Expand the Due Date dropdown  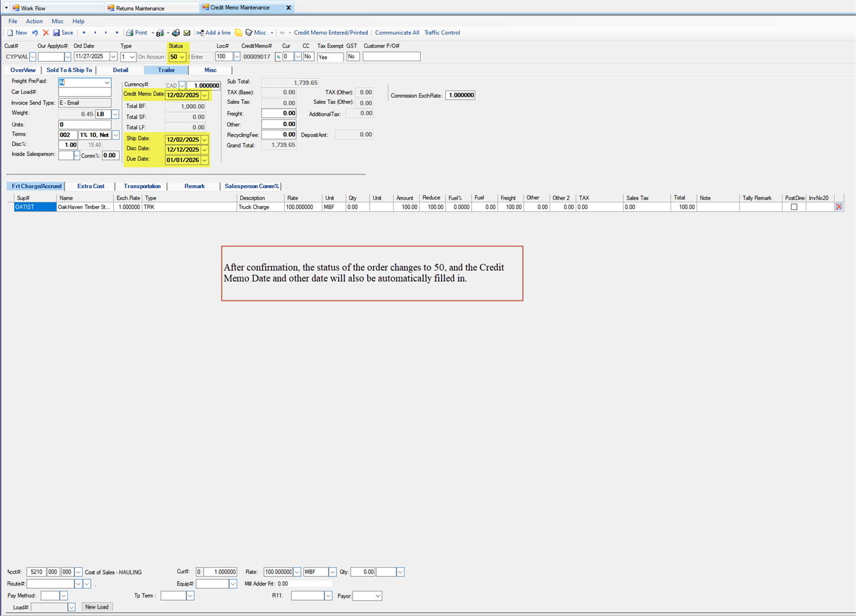tap(204, 160)
